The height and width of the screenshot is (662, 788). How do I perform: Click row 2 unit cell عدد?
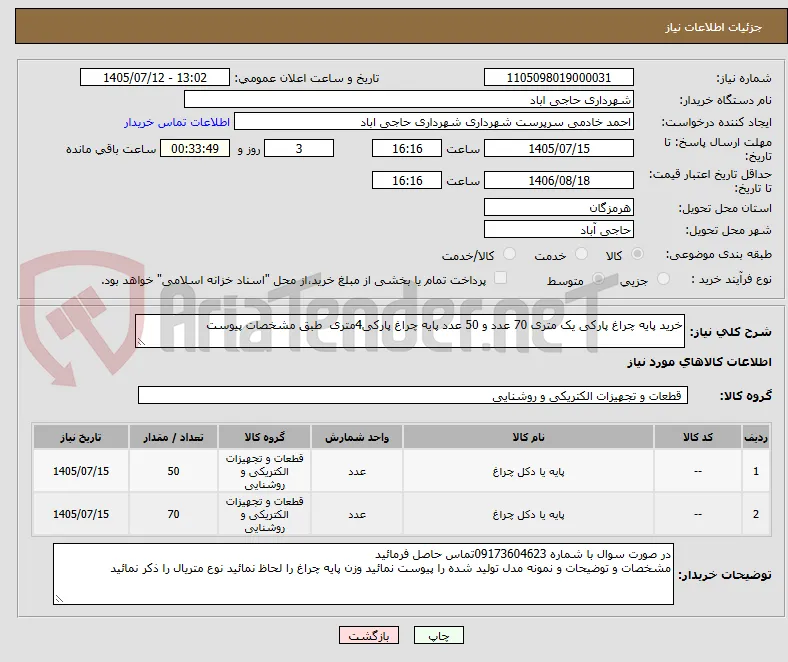[357, 514]
